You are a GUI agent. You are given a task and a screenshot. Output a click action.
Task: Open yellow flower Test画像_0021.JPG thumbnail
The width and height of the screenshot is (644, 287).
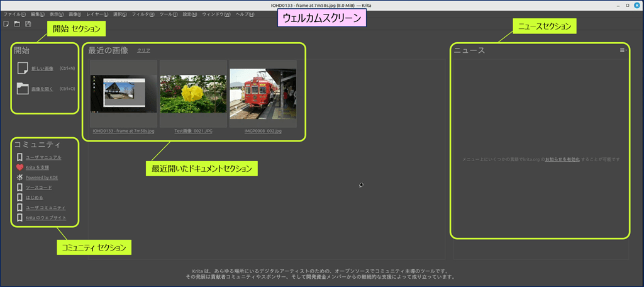(193, 94)
